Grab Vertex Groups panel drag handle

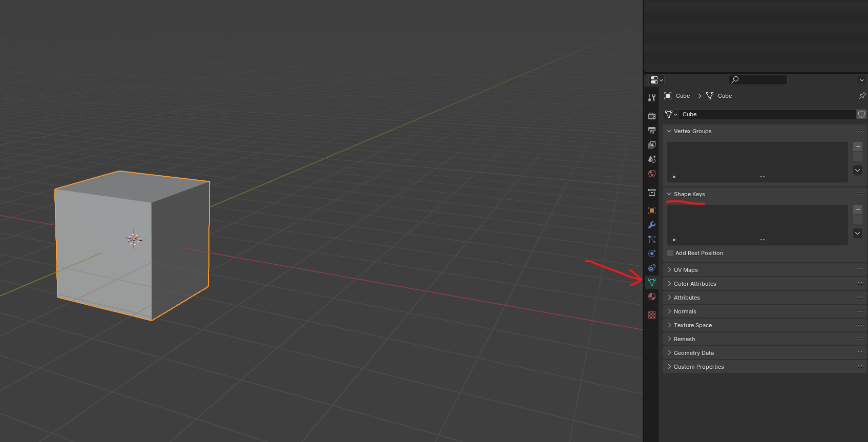(x=861, y=131)
